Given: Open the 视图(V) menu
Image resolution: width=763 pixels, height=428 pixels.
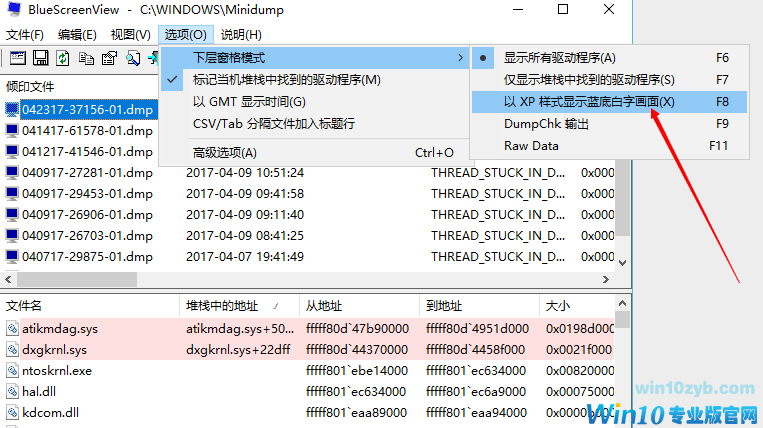Looking at the screenshot, I should (130, 35).
